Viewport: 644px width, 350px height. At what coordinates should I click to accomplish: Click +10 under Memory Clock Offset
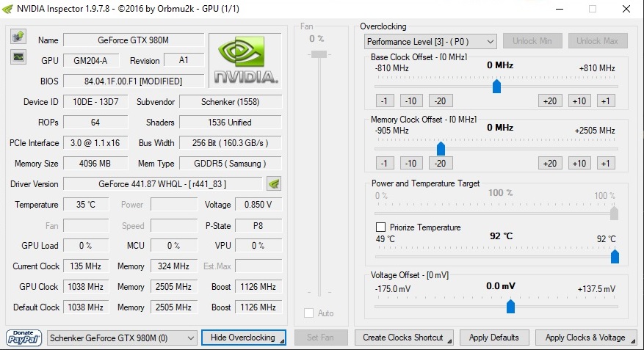click(x=579, y=164)
